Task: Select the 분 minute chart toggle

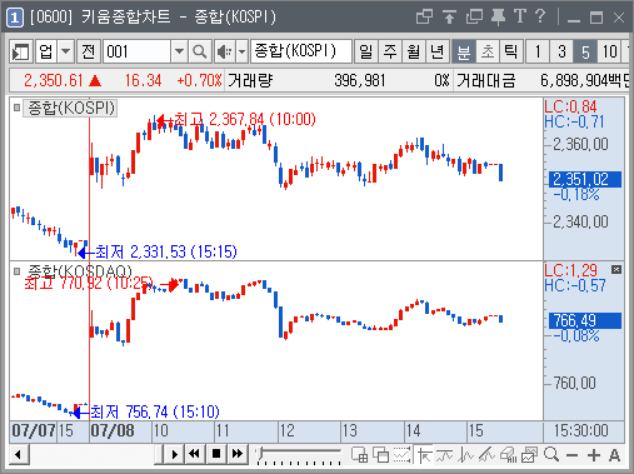Action: point(463,51)
